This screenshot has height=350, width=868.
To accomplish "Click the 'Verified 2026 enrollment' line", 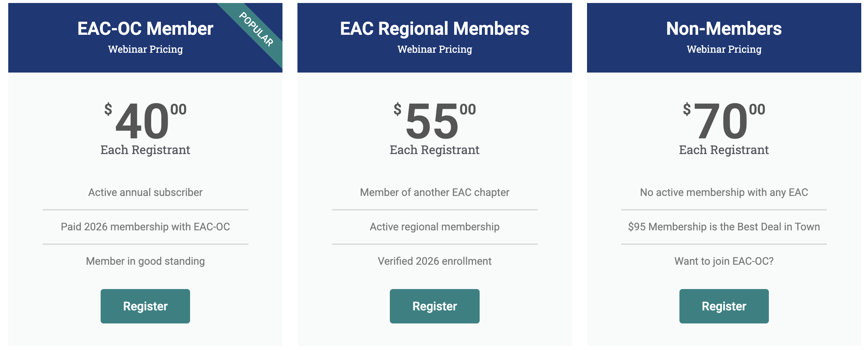I will (434, 261).
